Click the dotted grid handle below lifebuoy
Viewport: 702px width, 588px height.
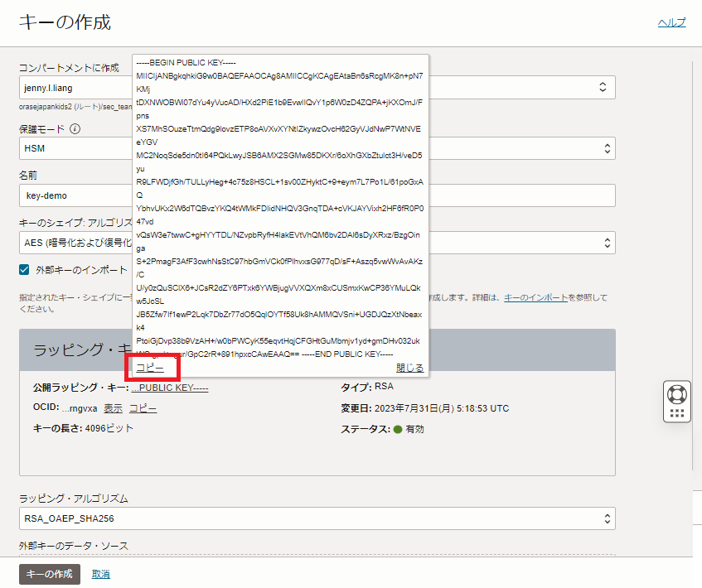676,412
